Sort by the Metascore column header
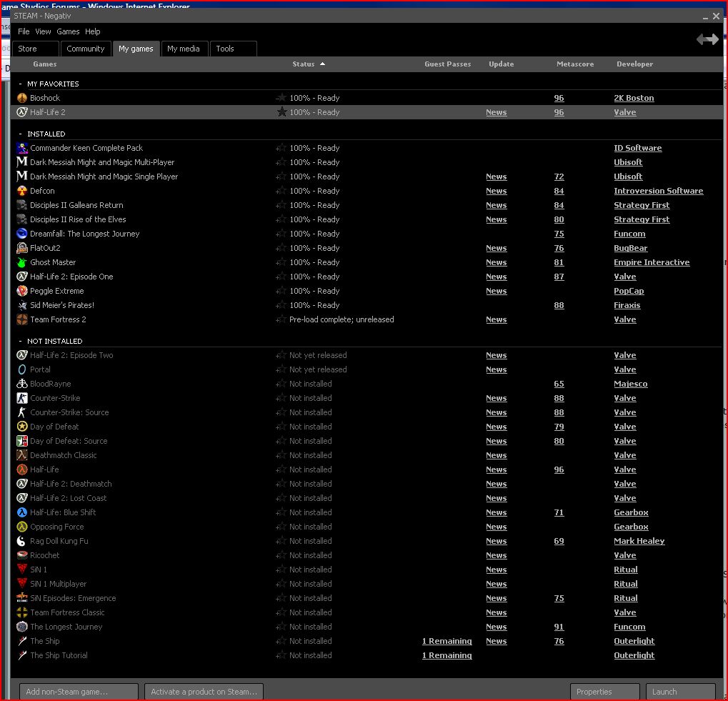The image size is (728, 701). point(575,64)
